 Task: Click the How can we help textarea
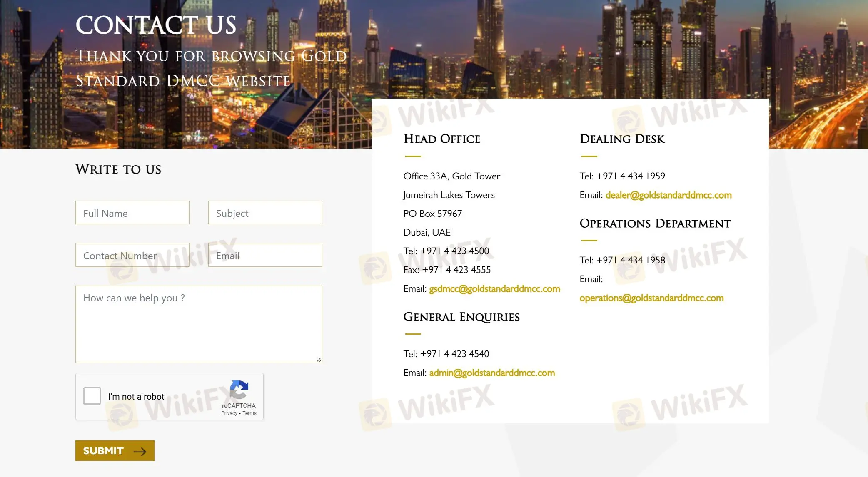coord(198,324)
